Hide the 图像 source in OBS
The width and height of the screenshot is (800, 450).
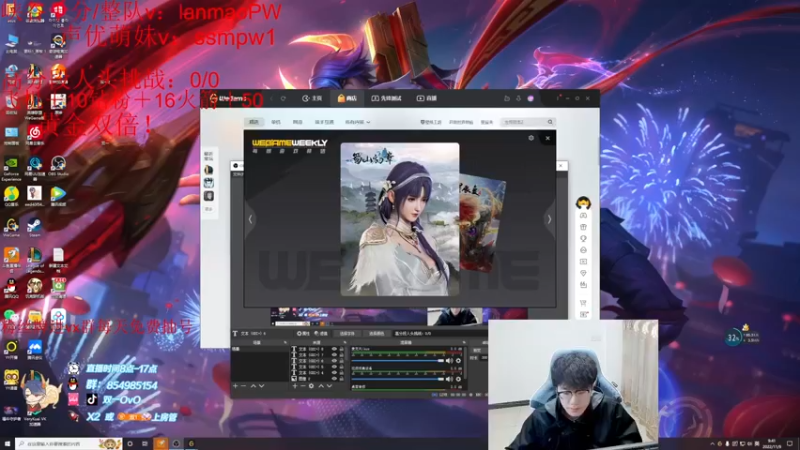tap(334, 379)
